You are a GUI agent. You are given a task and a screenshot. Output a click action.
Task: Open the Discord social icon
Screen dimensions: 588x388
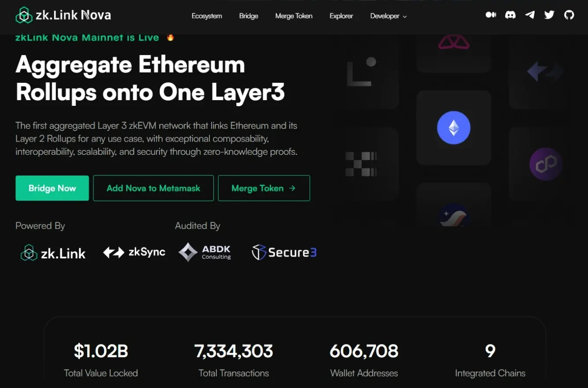510,15
